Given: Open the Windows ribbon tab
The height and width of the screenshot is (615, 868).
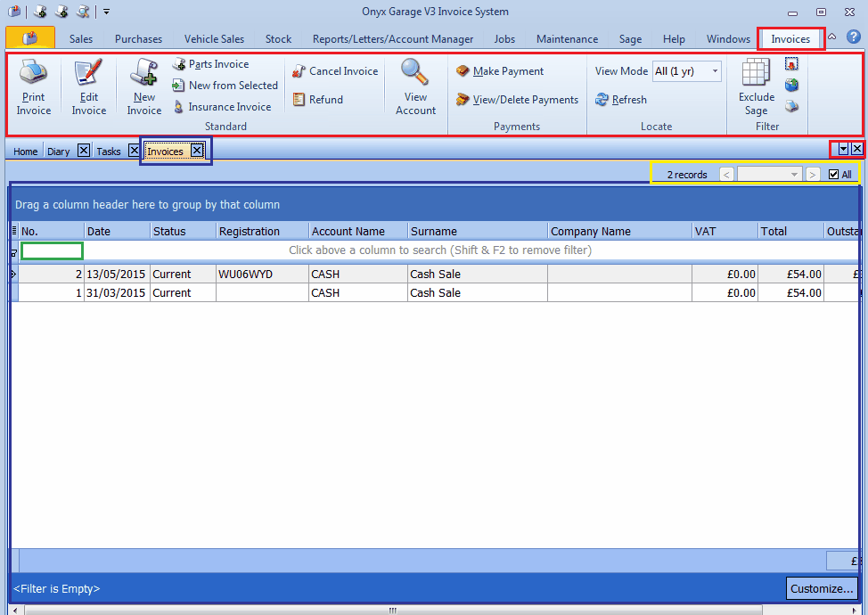Looking at the screenshot, I should click(x=728, y=38).
